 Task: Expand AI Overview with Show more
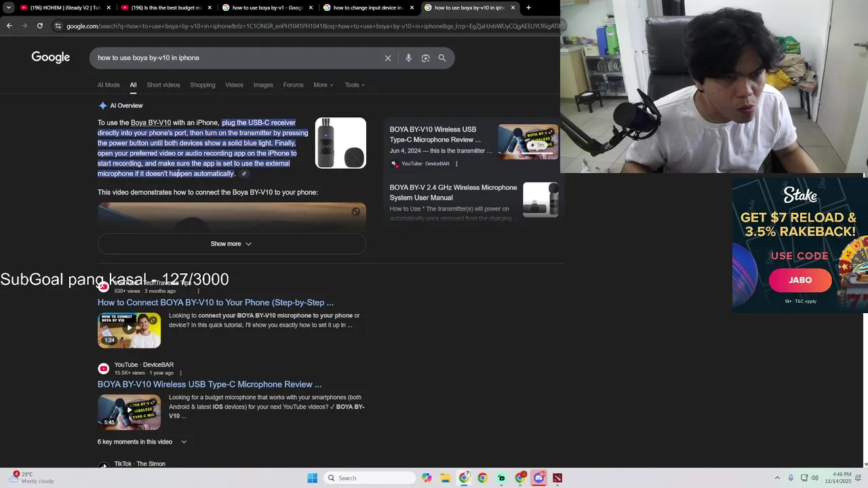pos(231,244)
